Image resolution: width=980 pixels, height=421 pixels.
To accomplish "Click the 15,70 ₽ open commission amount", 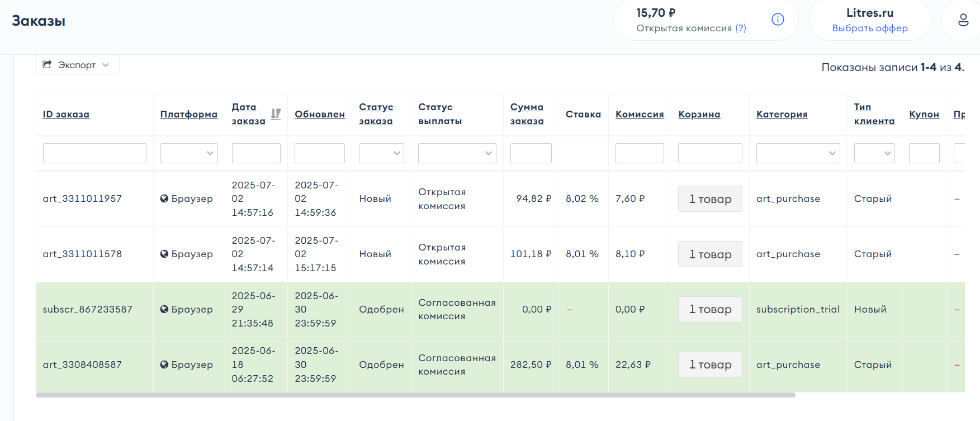I will click(656, 13).
